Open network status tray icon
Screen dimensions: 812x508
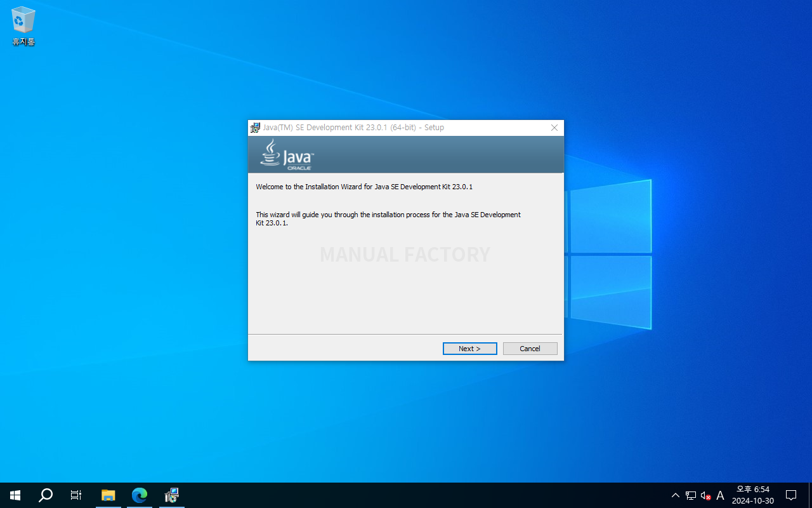pyautogui.click(x=691, y=495)
